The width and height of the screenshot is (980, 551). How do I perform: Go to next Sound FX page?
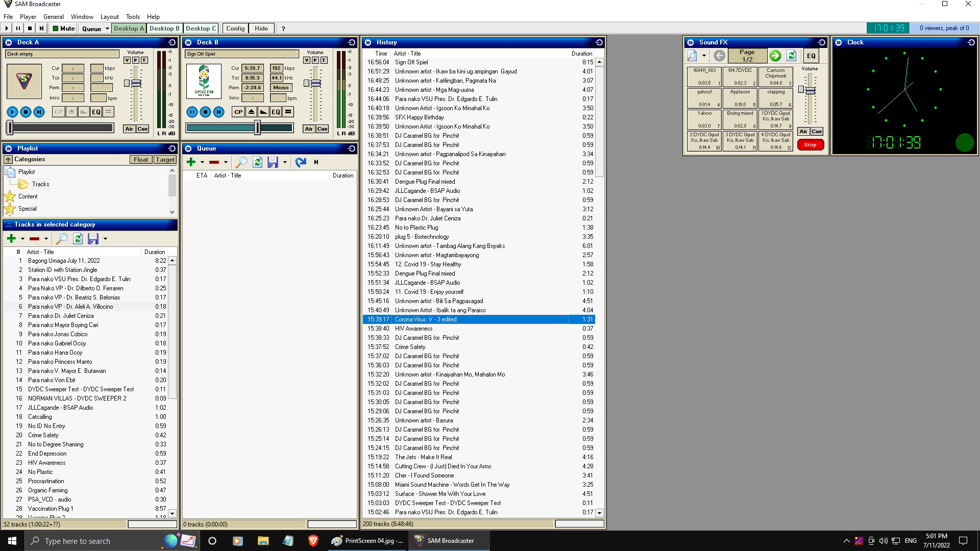(x=775, y=56)
